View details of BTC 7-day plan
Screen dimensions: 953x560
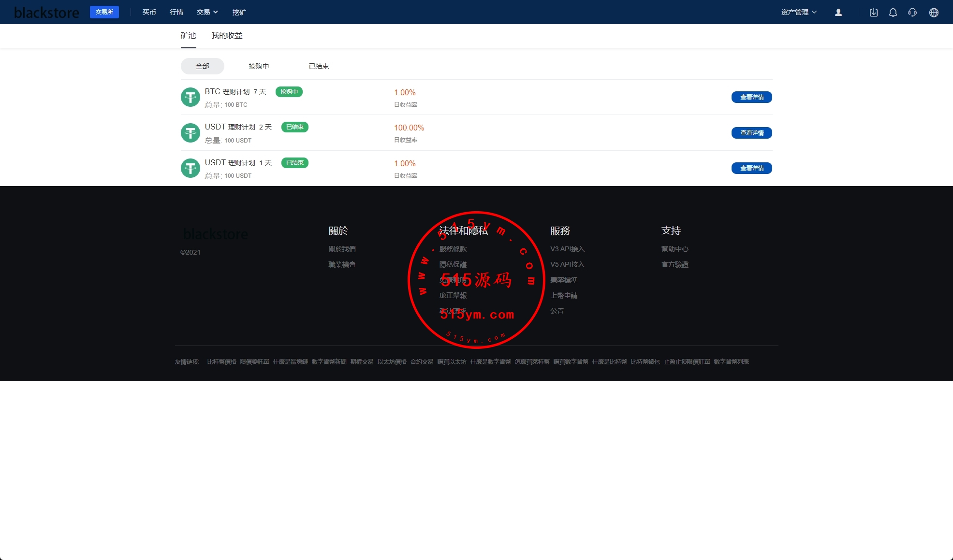coord(751,97)
